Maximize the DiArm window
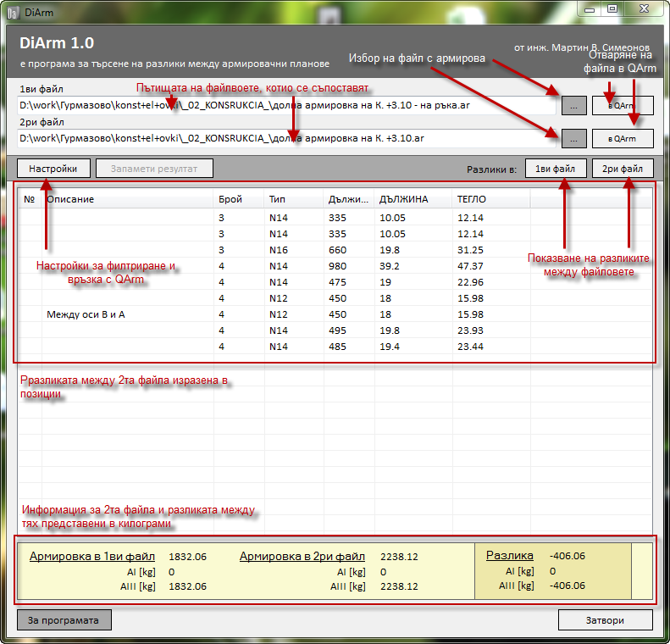 pyautogui.click(x=611, y=8)
